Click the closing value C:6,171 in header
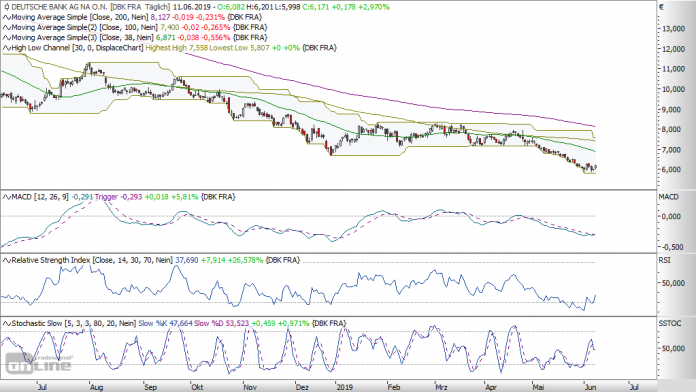696x392 pixels. pyautogui.click(x=315, y=7)
